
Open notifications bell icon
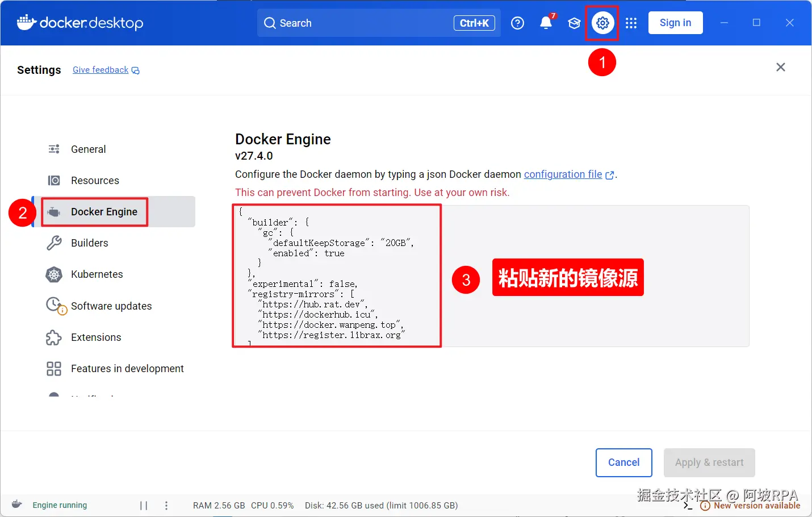point(546,23)
